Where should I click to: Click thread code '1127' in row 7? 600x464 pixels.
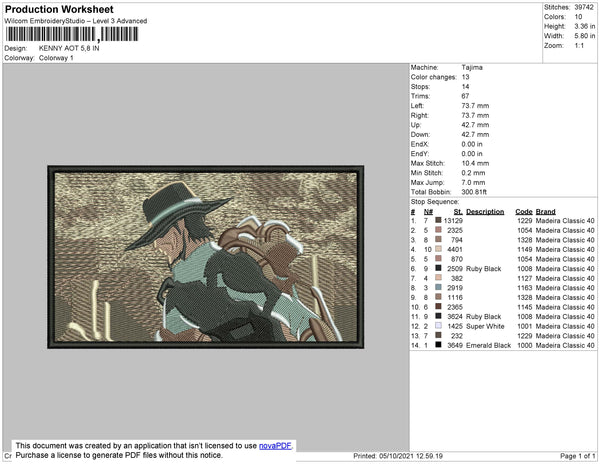click(x=525, y=278)
